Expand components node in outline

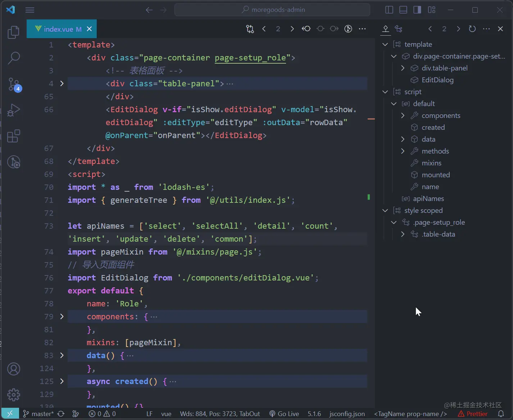403,115
